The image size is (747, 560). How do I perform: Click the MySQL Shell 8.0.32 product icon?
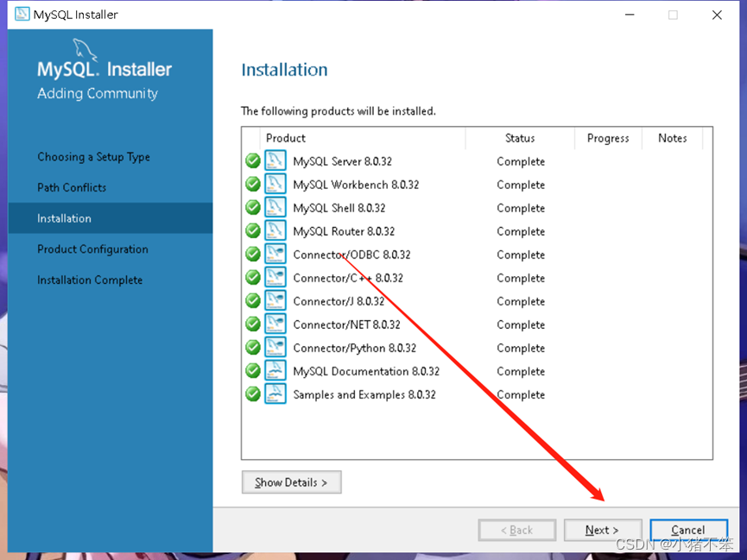pos(275,208)
